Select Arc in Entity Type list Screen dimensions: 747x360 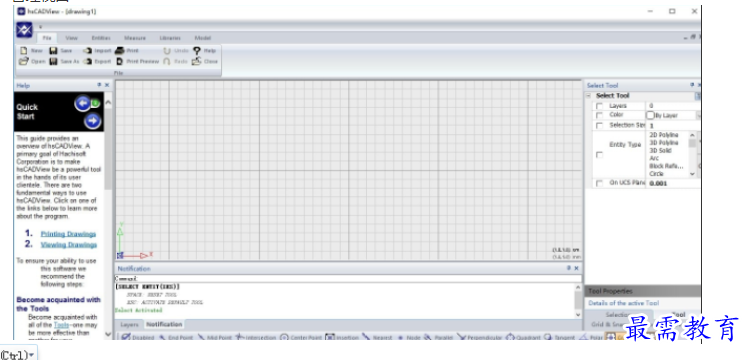(654, 158)
